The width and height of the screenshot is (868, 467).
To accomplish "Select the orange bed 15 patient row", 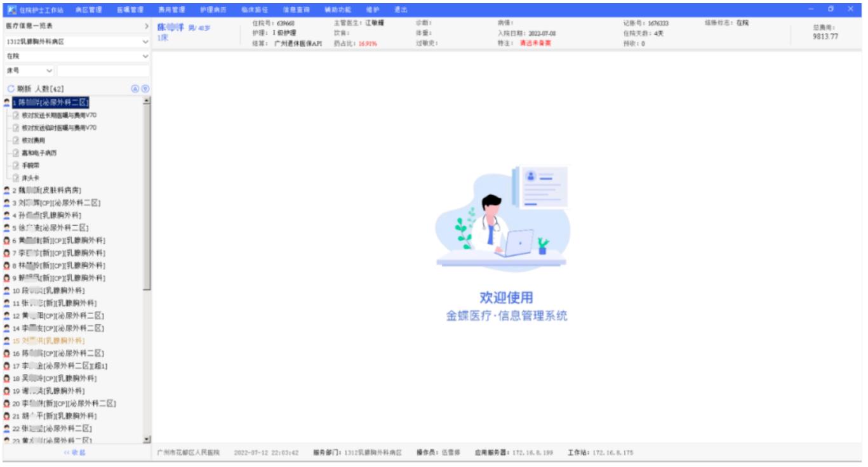I will click(x=48, y=341).
